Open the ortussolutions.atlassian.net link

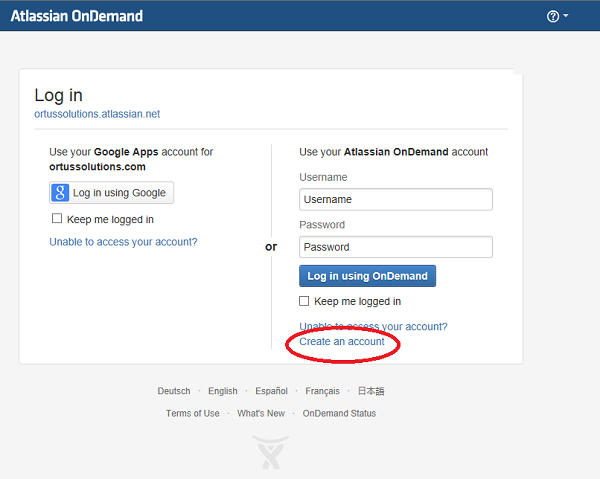click(x=97, y=114)
